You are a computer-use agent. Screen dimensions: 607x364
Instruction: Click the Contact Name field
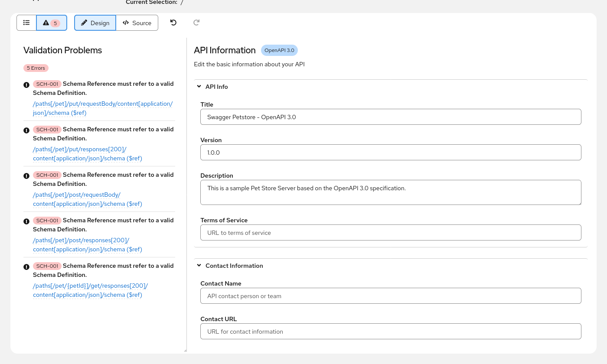tap(391, 296)
